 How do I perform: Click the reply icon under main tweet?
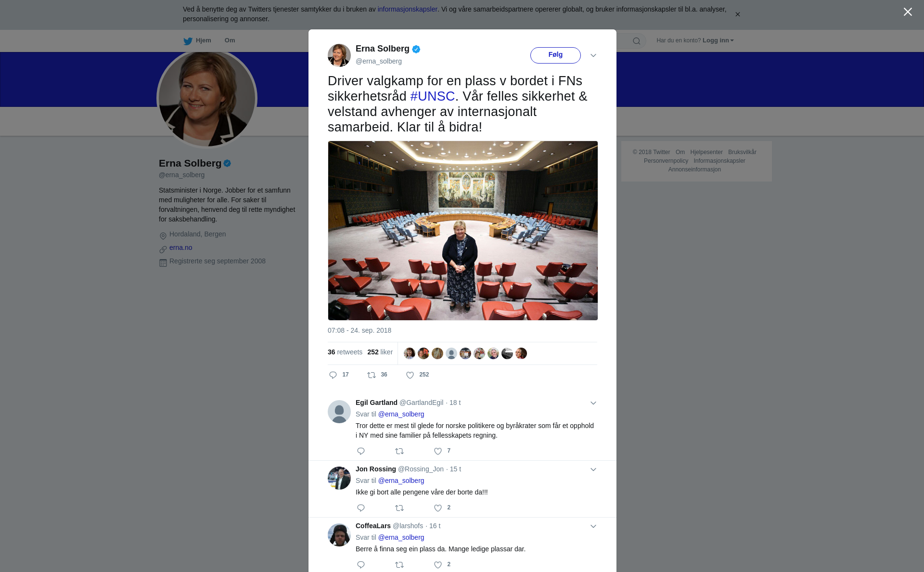[x=333, y=375]
